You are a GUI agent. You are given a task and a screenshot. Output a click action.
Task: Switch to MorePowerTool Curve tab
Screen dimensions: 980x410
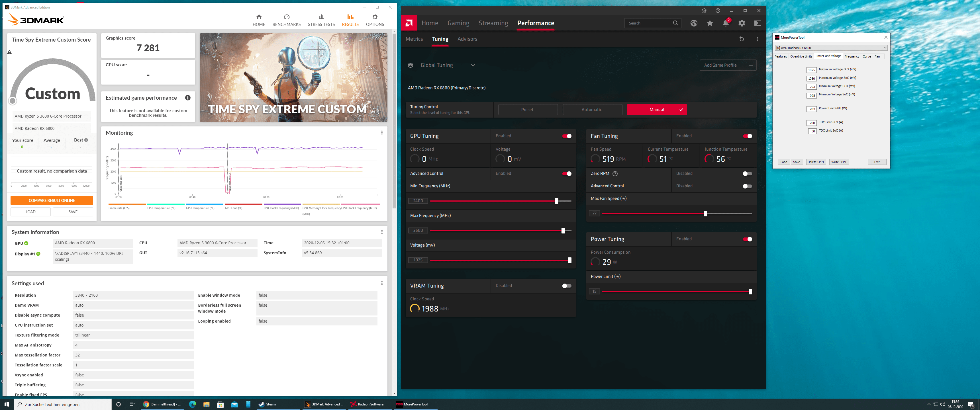[x=867, y=56]
